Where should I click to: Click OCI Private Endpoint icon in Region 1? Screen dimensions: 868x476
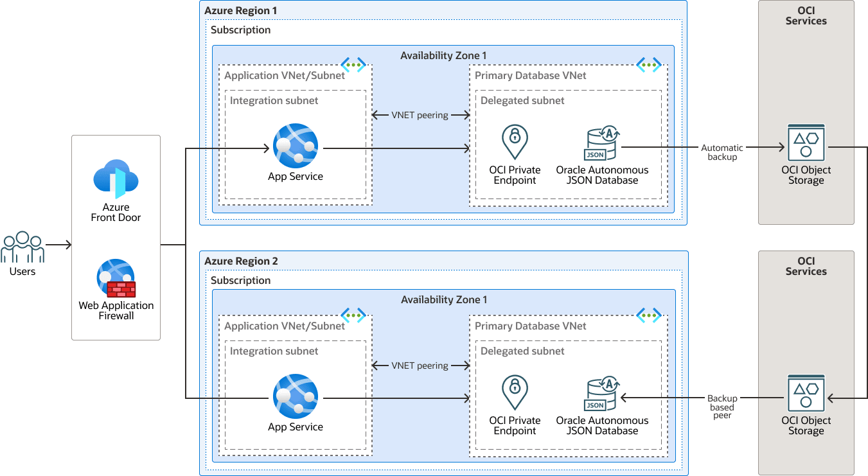point(515,142)
